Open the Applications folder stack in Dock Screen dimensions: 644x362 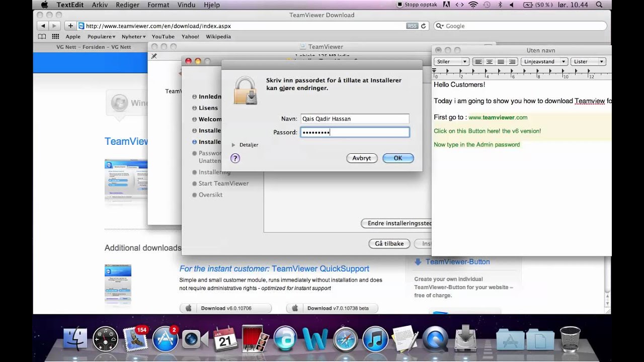(510, 339)
